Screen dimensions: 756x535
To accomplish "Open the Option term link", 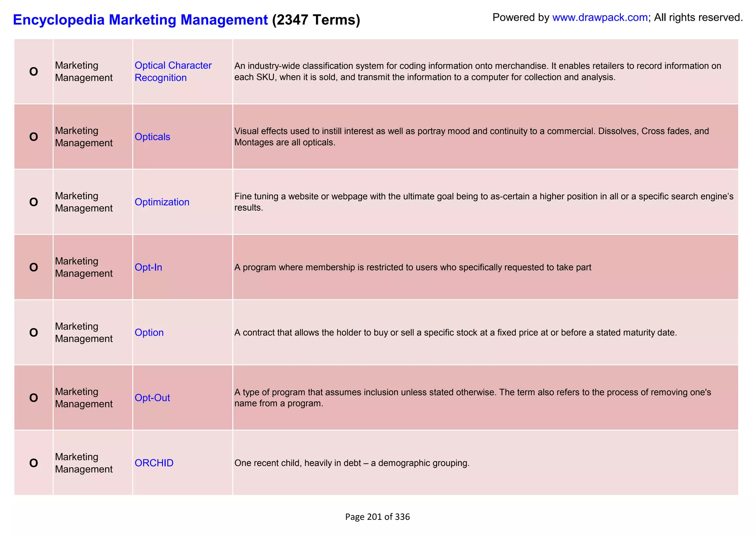I will [x=149, y=333].
